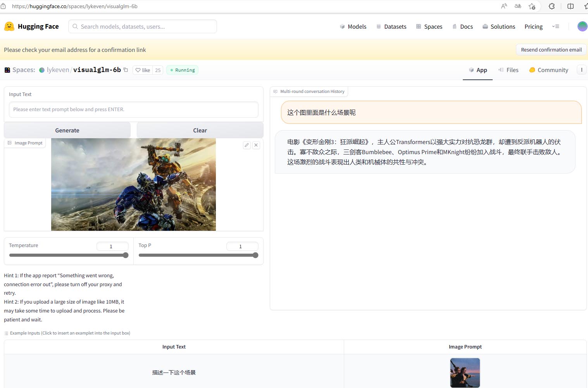Click the edit pencil icon on image
588x388 pixels.
(x=247, y=145)
